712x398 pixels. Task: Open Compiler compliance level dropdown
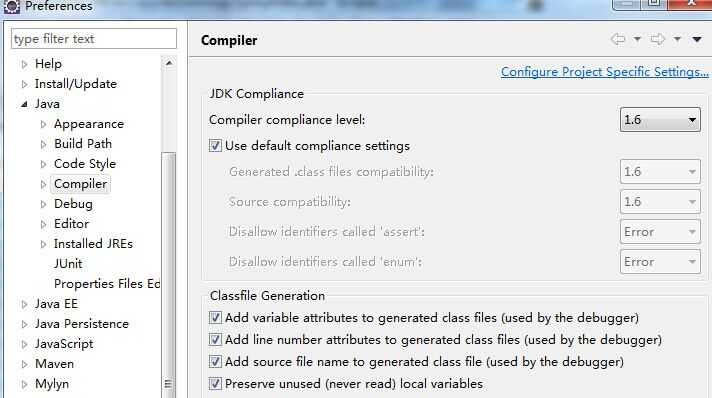coord(660,120)
